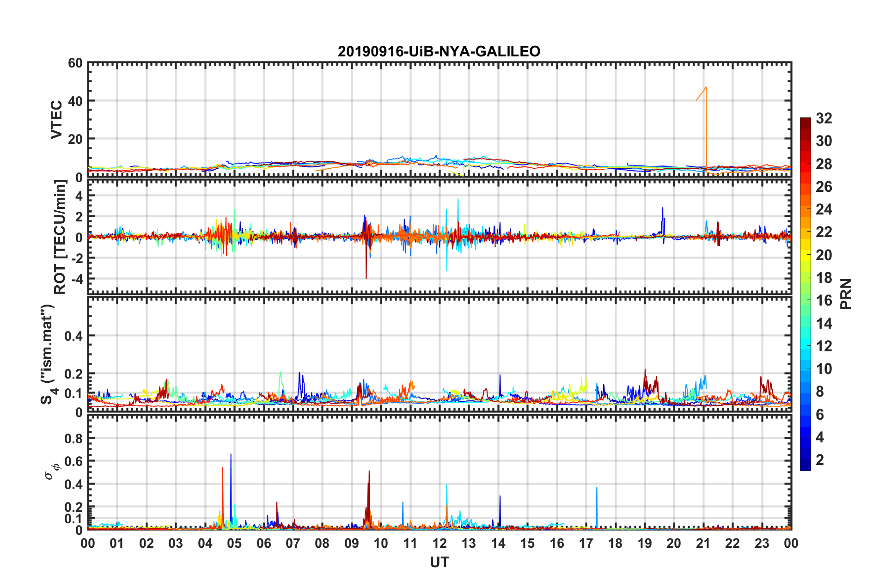Click colorbar tick label 6
Viewport: 879px width, 588px height.
[x=820, y=415]
